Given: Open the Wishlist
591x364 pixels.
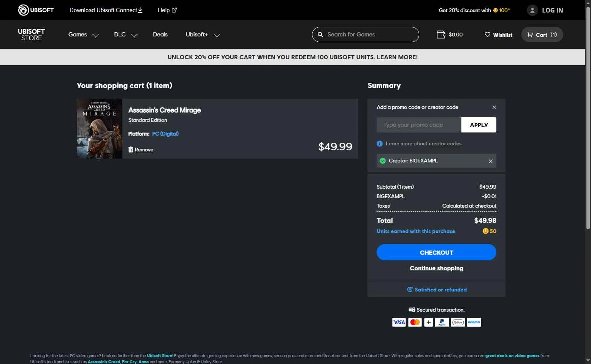Looking at the screenshot, I should pos(499,35).
